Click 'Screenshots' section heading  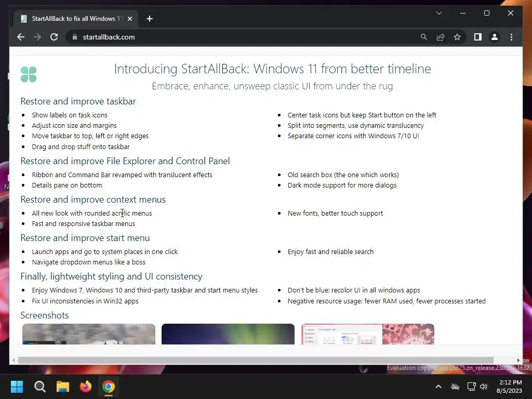coord(45,315)
